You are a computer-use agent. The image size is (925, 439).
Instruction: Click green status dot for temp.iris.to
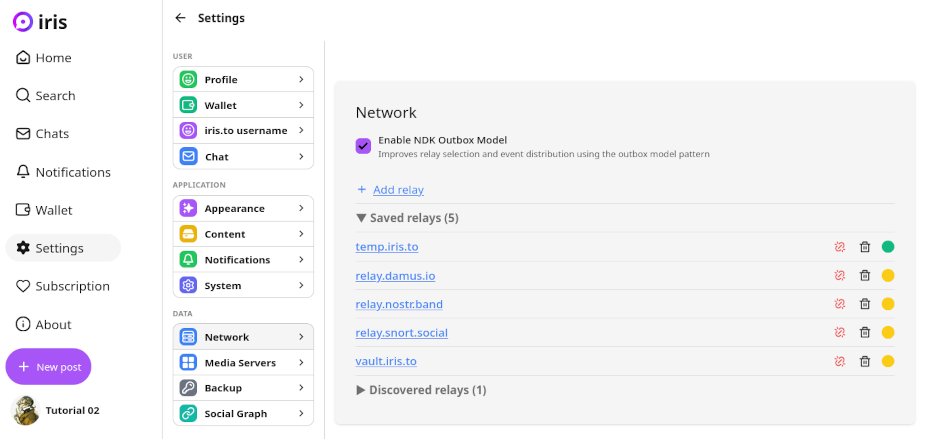click(888, 247)
